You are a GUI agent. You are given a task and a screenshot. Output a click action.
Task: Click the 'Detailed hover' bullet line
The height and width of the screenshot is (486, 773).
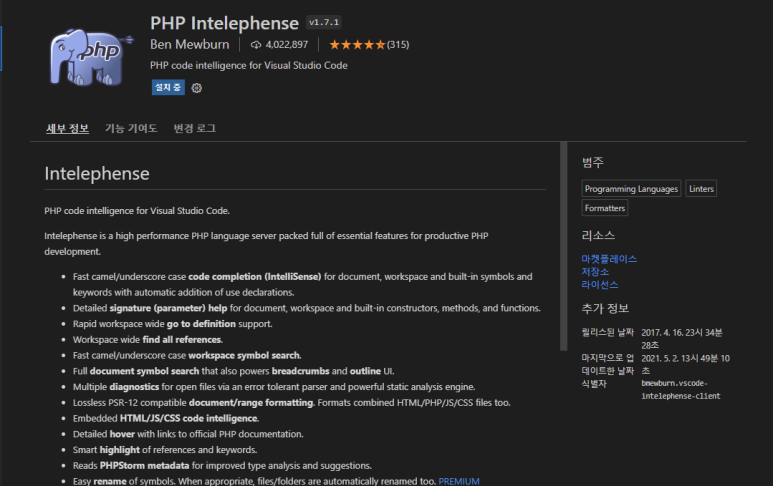pos(188,434)
